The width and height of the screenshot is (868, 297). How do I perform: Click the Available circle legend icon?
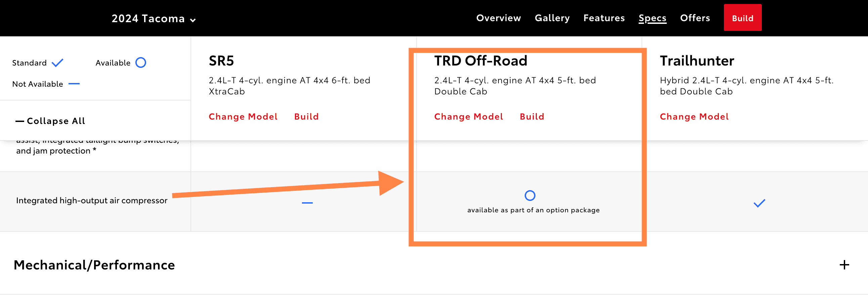point(140,63)
